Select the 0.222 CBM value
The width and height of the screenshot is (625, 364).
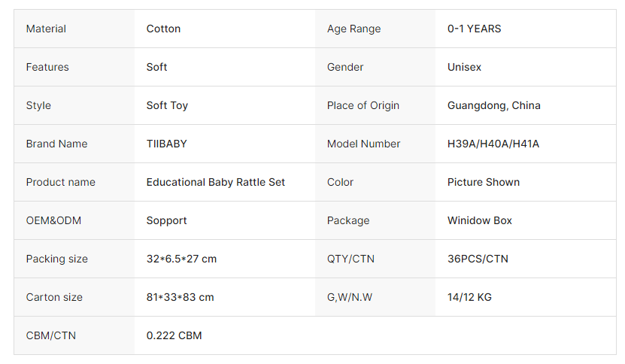(174, 335)
